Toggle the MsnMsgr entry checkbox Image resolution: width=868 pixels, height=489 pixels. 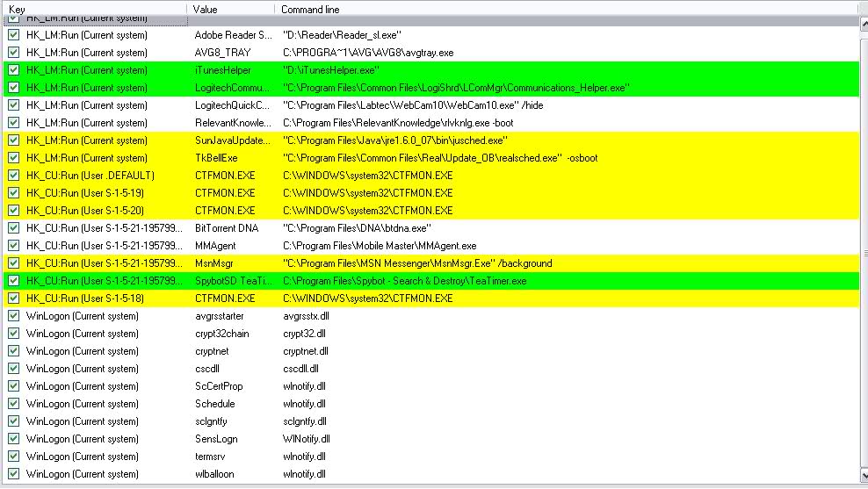point(14,263)
